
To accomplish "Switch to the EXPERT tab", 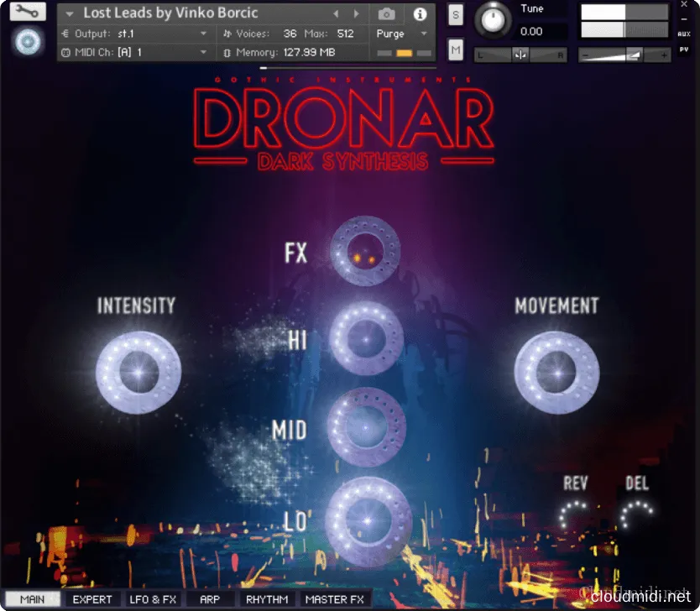I will tap(91, 599).
